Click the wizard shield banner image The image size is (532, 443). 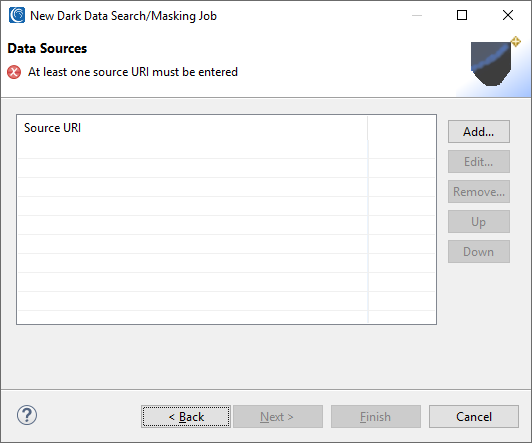tap(491, 64)
